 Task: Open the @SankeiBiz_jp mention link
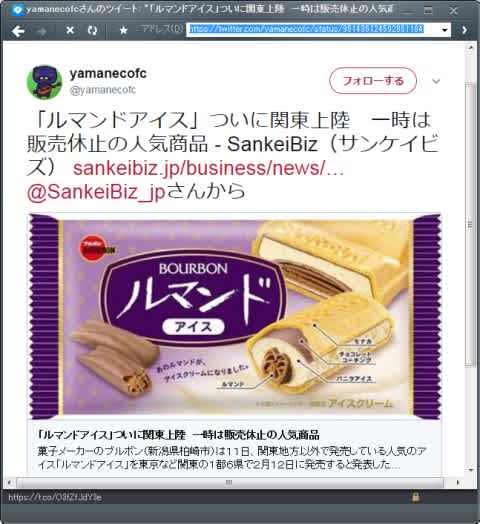(96, 191)
